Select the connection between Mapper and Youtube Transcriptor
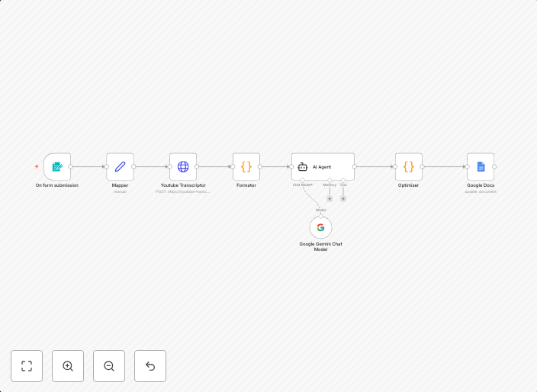Viewport: 537px width, 392px height. coord(151,166)
